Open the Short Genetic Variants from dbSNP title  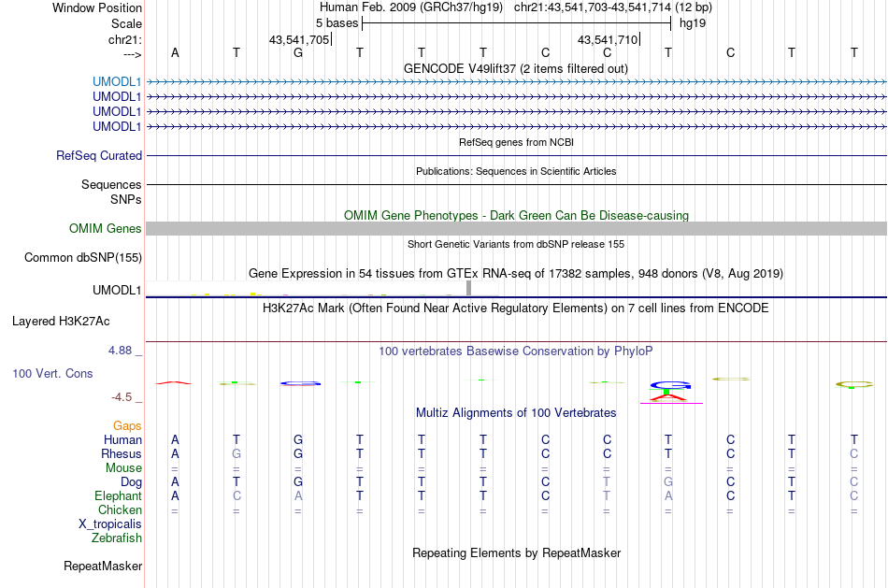coord(516,244)
